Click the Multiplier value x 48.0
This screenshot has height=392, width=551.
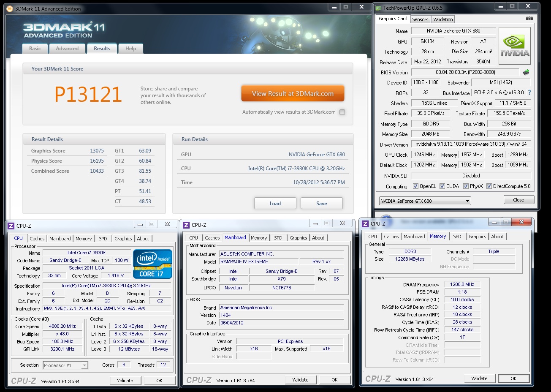coord(63,334)
